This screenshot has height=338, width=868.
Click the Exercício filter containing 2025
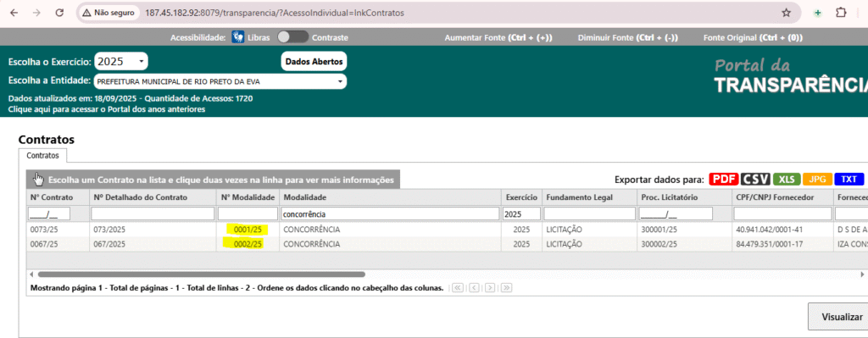pyautogui.click(x=521, y=213)
